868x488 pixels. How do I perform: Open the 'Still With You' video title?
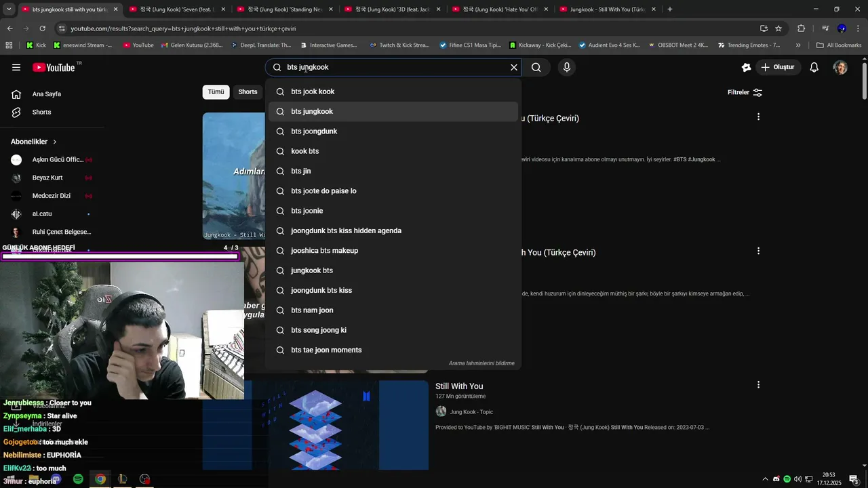click(459, 386)
